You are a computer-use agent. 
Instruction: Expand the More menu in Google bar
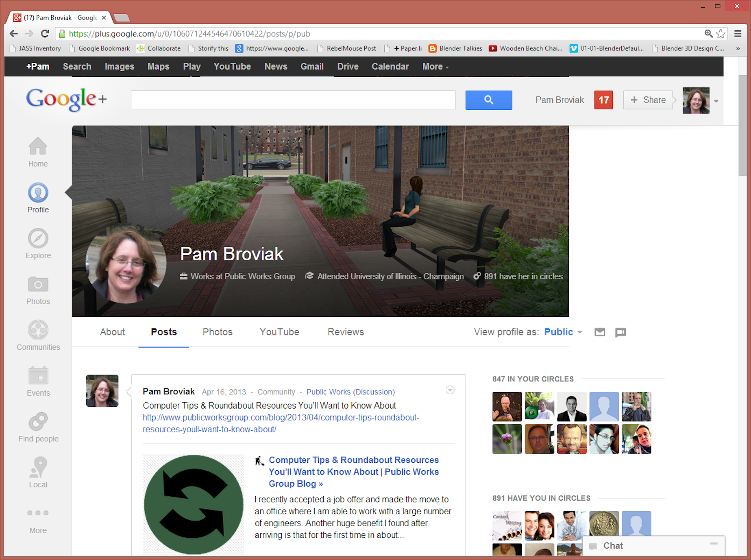pyautogui.click(x=435, y=67)
